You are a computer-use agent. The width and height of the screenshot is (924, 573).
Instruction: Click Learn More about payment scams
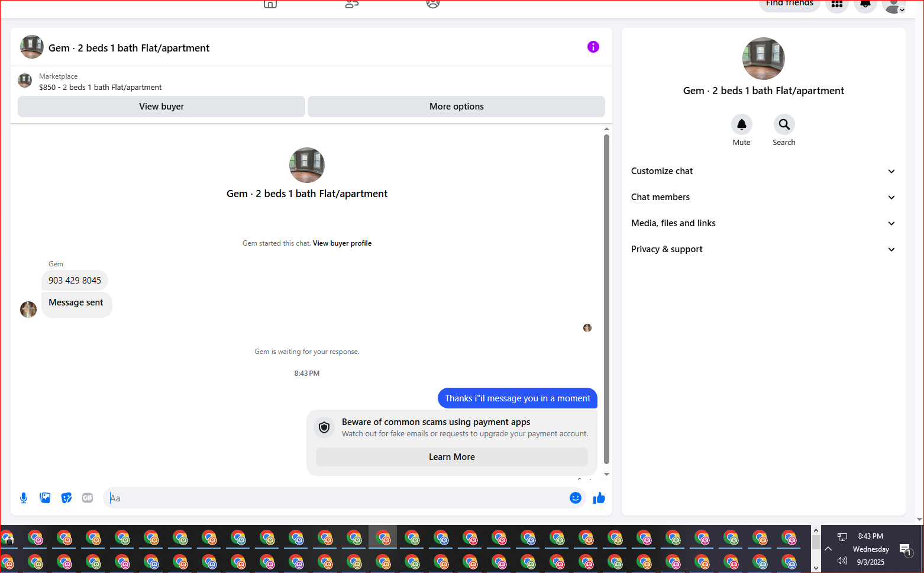click(452, 457)
